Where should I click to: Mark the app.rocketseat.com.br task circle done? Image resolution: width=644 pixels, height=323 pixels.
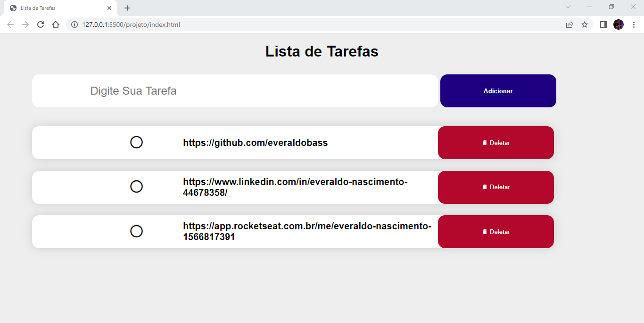pyautogui.click(x=136, y=231)
